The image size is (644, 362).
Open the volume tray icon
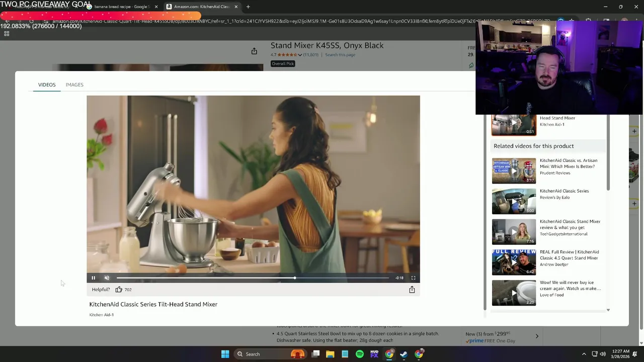coord(603,354)
